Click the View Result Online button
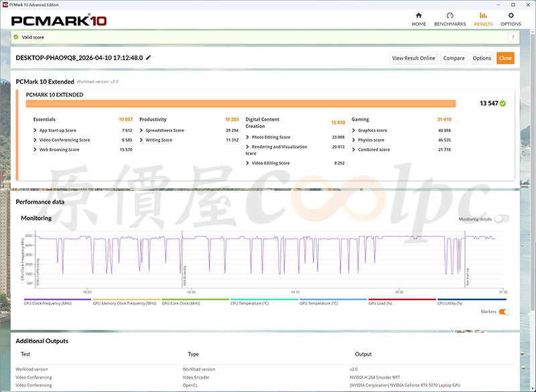 coord(413,58)
